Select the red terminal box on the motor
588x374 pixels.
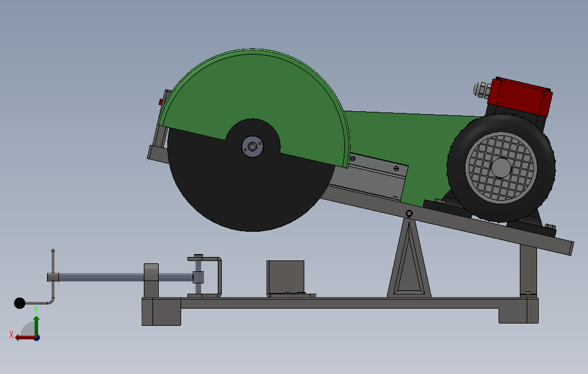point(522,96)
